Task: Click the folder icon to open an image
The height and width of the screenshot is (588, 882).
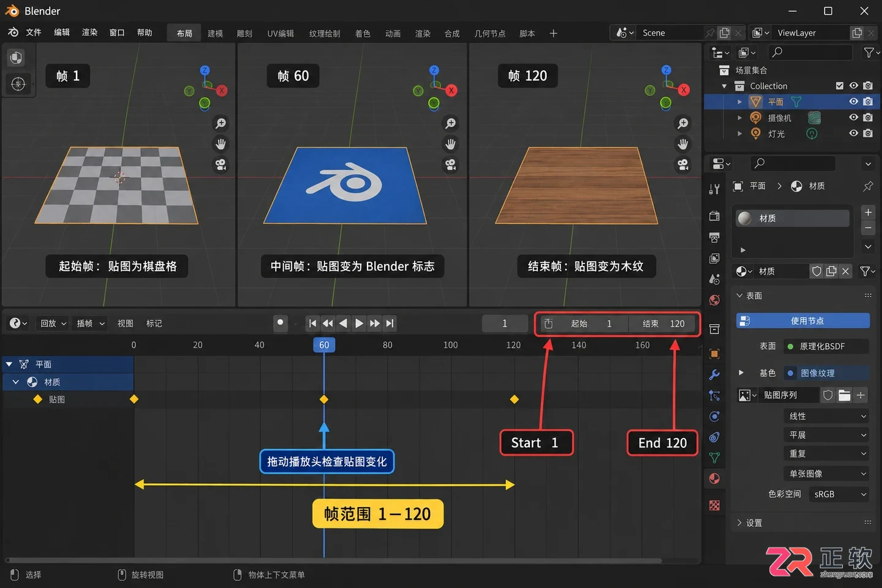Action: [x=844, y=395]
